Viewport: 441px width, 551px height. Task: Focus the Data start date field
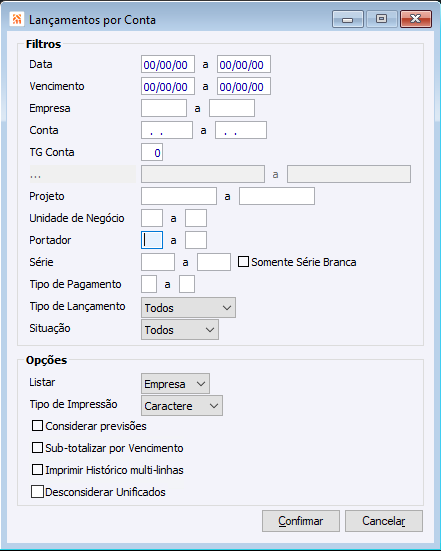pos(168,64)
